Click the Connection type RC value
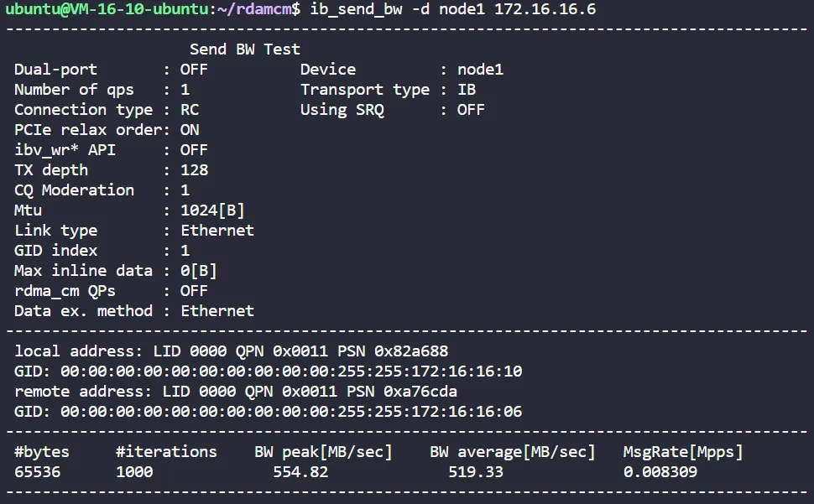The height and width of the screenshot is (504, 814). pyautogui.click(x=190, y=110)
